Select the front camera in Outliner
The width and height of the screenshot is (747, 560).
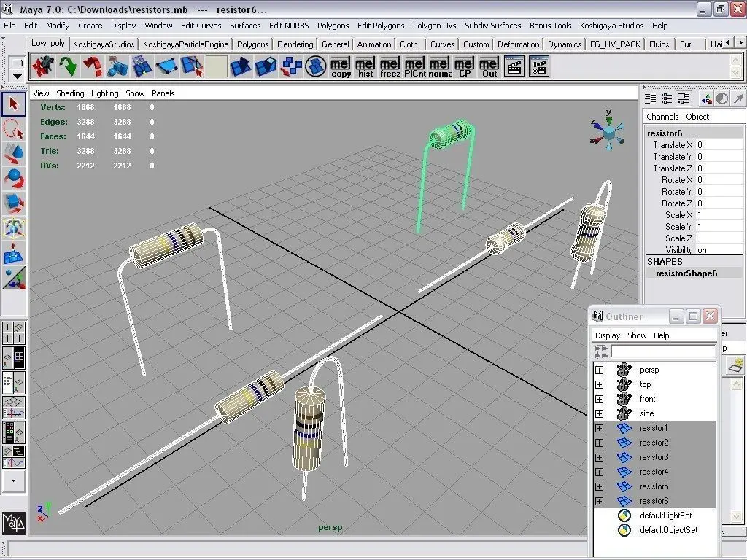click(x=647, y=399)
